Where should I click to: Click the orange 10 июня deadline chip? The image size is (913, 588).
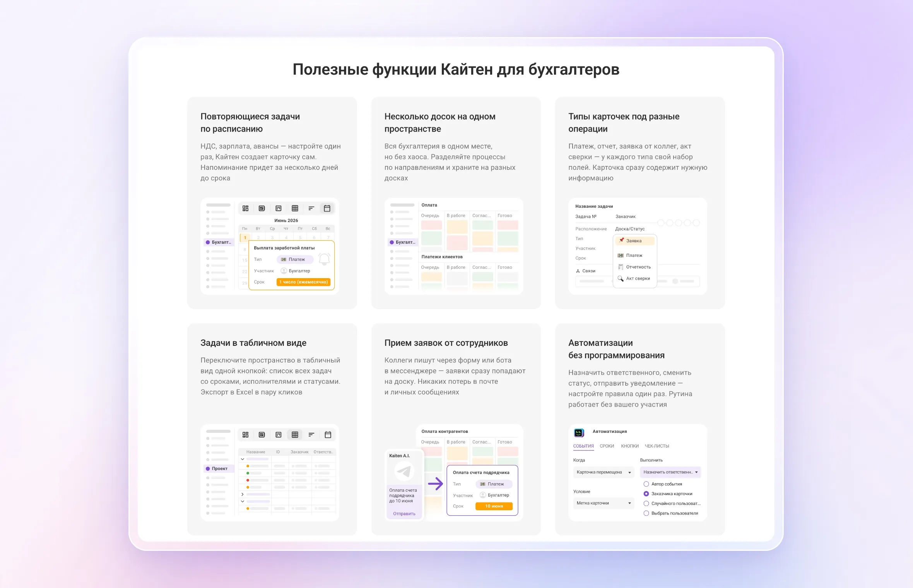(494, 506)
